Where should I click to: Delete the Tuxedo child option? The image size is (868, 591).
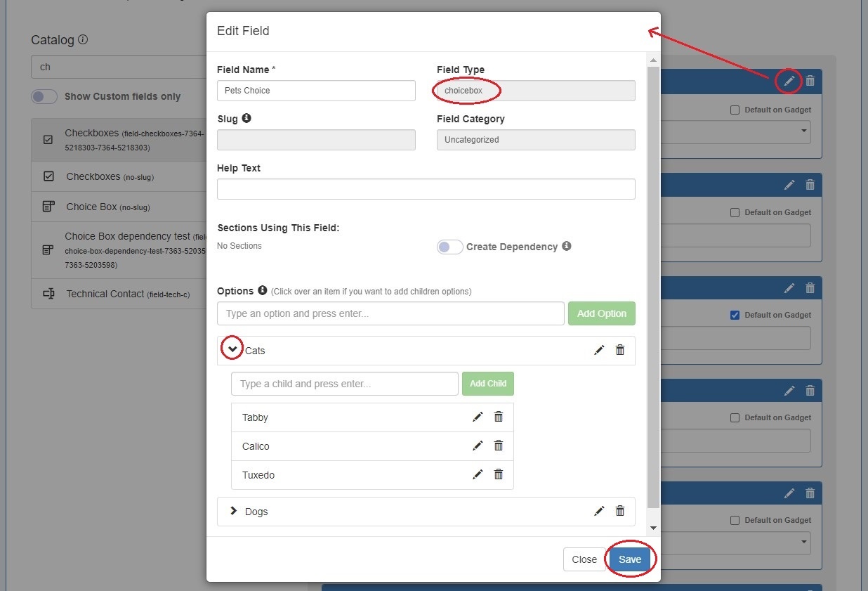pos(499,474)
